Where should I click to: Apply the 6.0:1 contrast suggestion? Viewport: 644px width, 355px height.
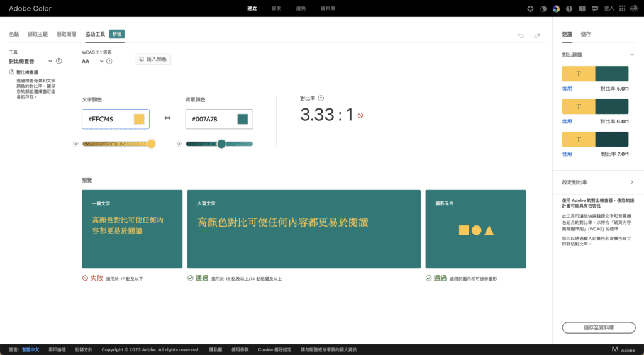pos(567,121)
